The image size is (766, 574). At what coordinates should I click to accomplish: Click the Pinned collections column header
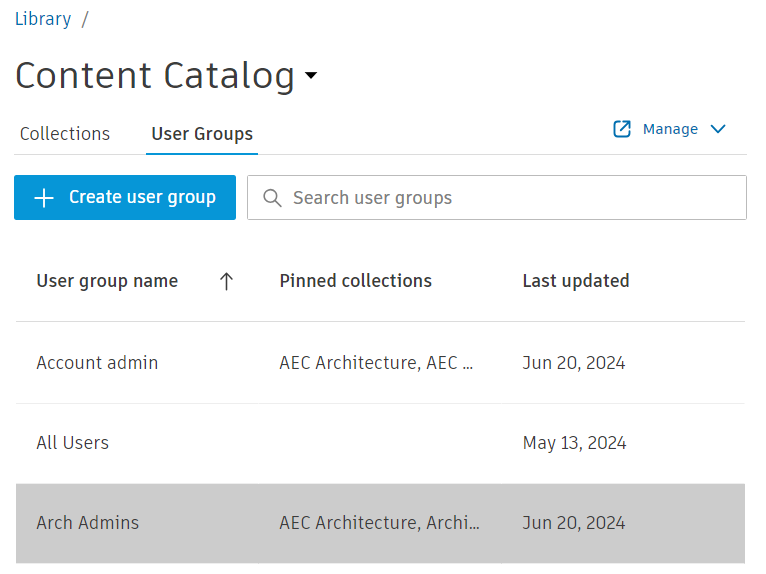pos(356,281)
